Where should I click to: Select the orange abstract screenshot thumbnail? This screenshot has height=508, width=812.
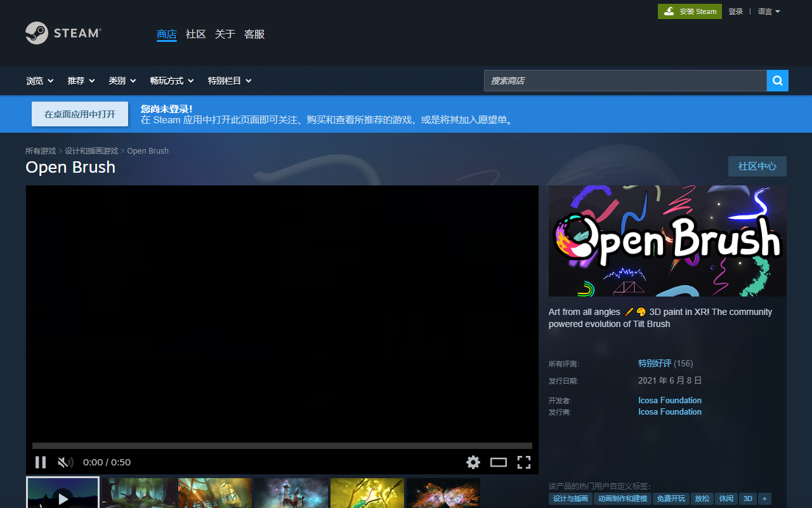(x=215, y=493)
